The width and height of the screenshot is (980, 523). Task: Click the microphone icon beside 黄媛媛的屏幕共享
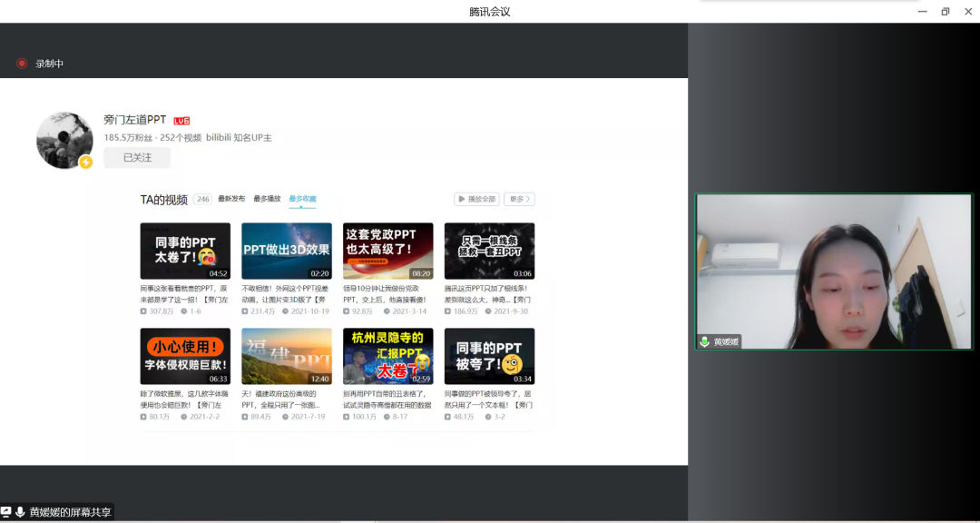coord(20,512)
